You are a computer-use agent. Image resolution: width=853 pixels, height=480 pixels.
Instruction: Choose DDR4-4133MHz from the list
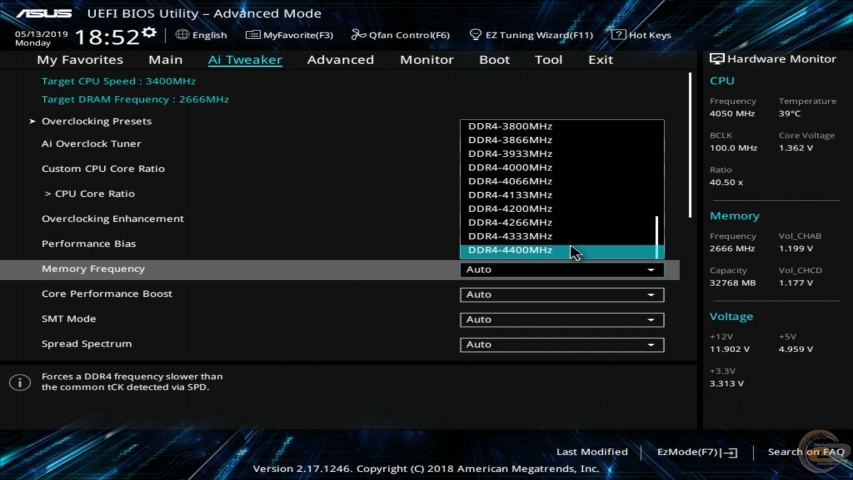click(x=510, y=195)
